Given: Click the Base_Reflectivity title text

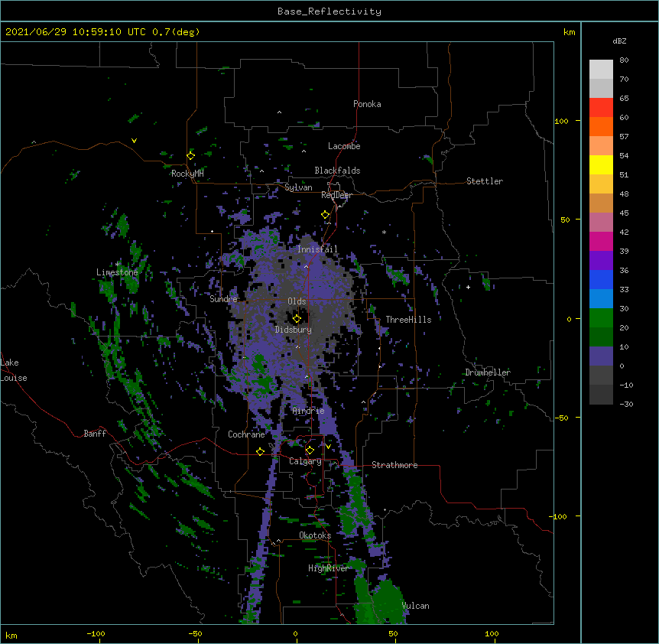Looking at the screenshot, I should tap(329, 11).
